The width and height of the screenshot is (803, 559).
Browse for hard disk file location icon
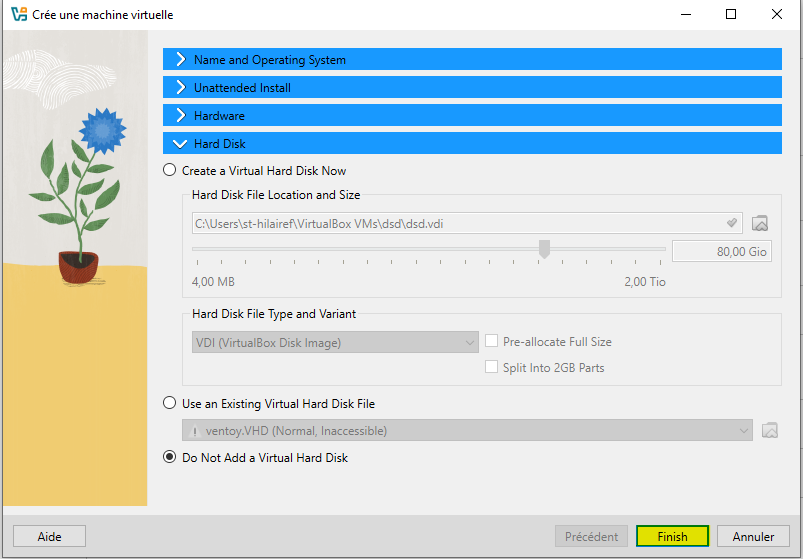pos(760,223)
